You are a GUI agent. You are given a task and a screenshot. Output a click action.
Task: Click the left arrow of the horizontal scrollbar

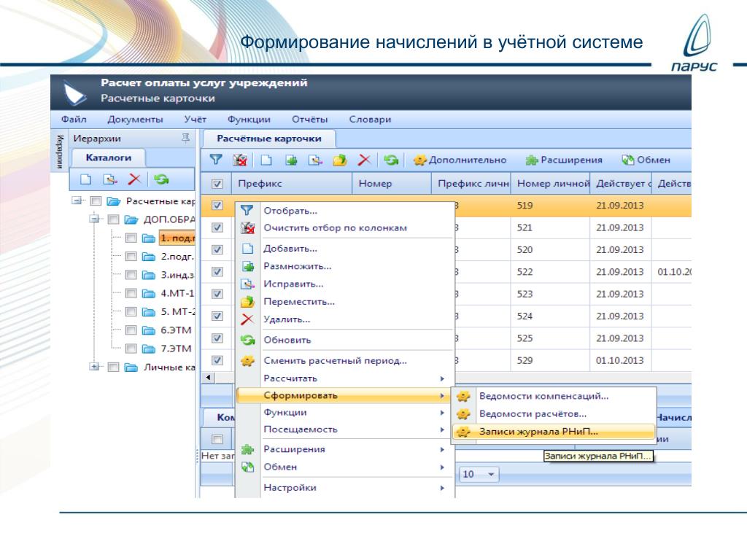click(x=208, y=378)
